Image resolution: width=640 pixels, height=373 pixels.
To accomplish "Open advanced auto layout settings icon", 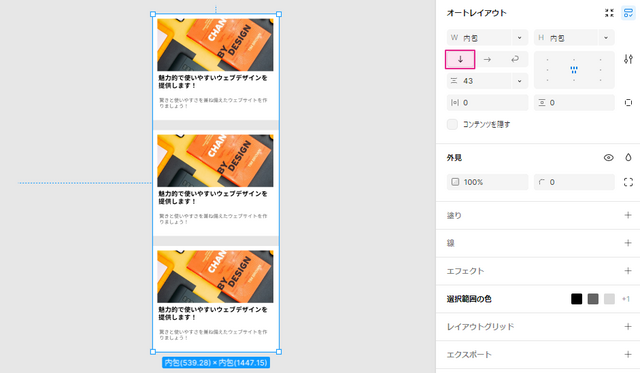I will click(628, 59).
